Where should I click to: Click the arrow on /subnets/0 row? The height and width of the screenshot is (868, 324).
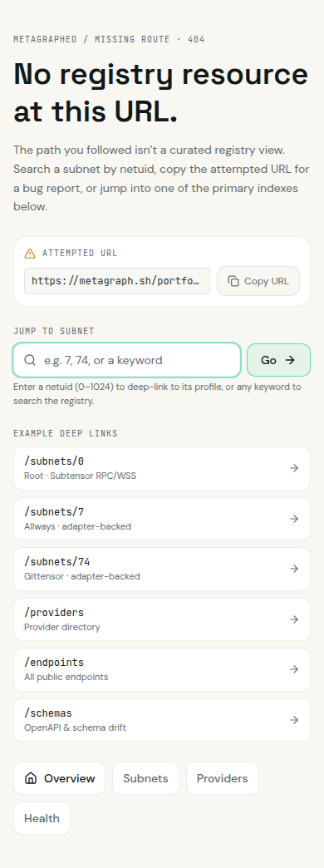[294, 468]
